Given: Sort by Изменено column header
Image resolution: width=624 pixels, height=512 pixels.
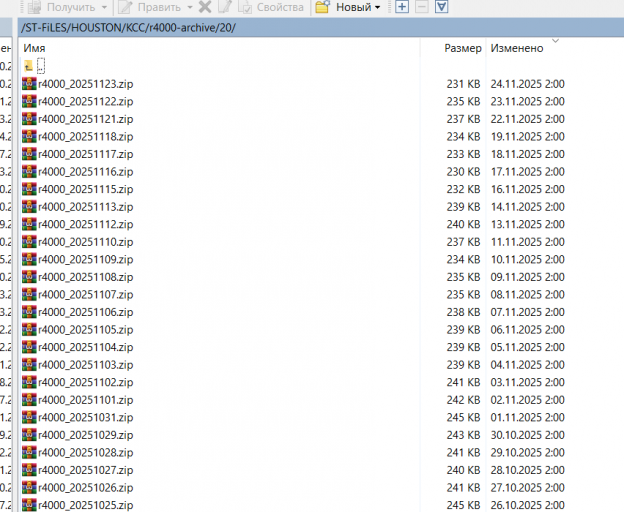Looking at the screenshot, I should 517,48.
